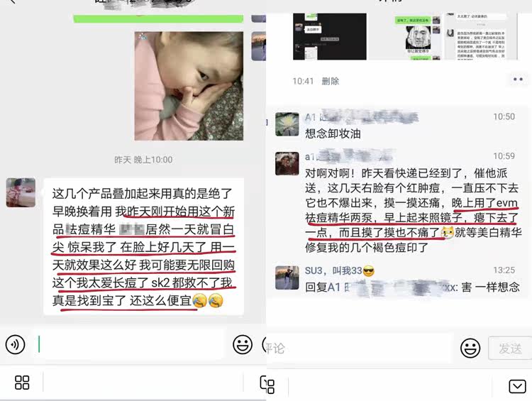532x401 pixels.
Task: Open the two-dot more options button
Action: (518, 79)
